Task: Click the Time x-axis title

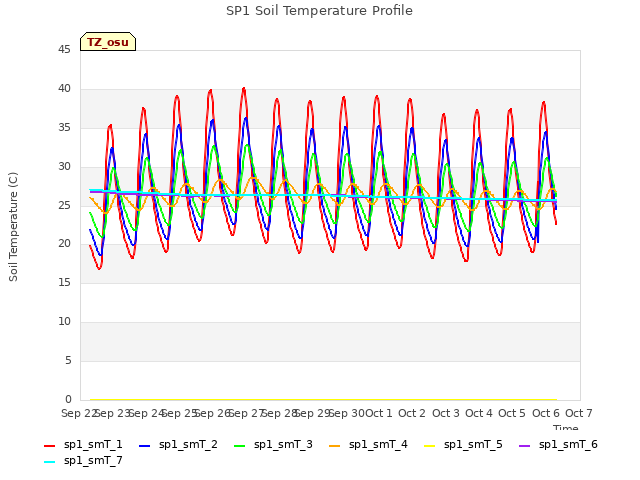Action: [x=565, y=427]
